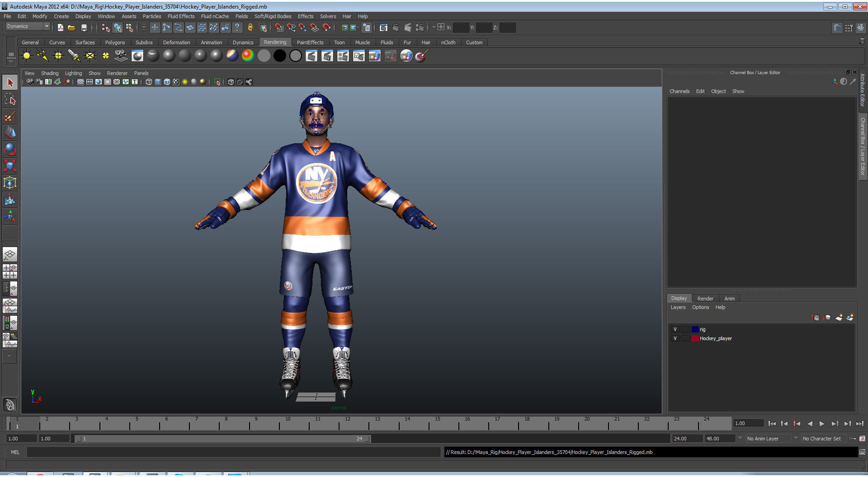Choose the Rotate tool sphere icon
Screen dimensions: 868x477
10,149
